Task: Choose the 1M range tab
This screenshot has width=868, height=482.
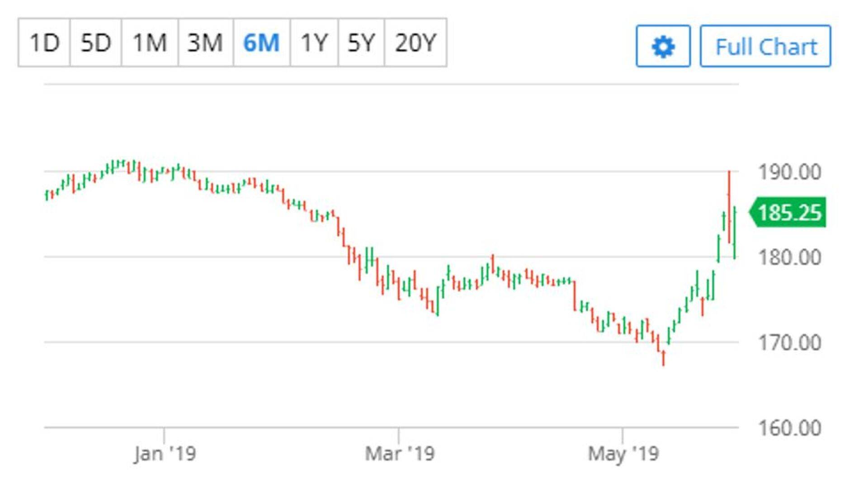Action: (x=150, y=43)
